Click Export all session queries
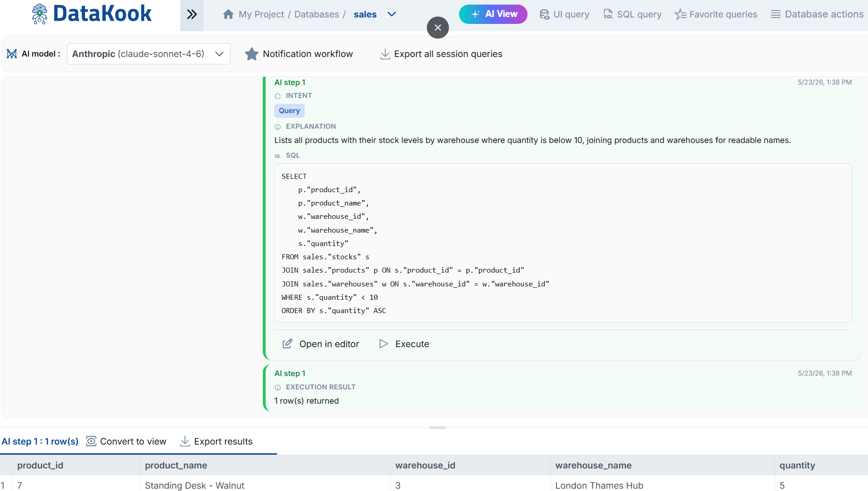The image size is (868, 491). [441, 54]
